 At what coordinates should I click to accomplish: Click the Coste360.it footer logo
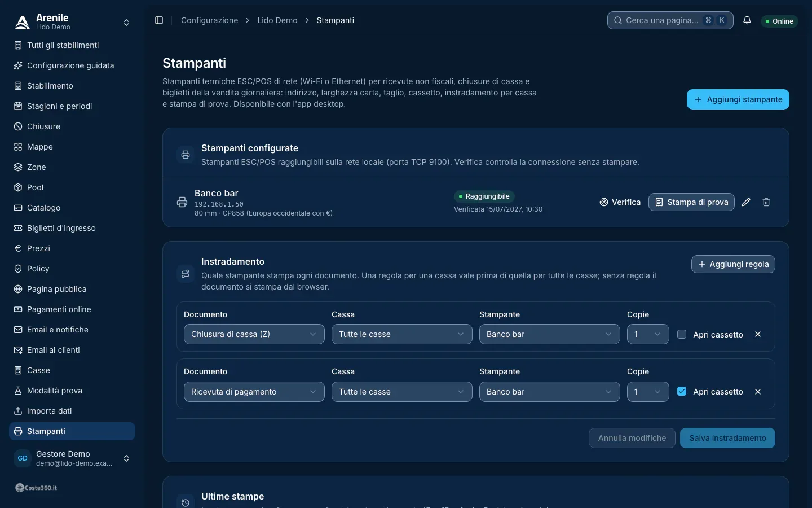[36, 488]
